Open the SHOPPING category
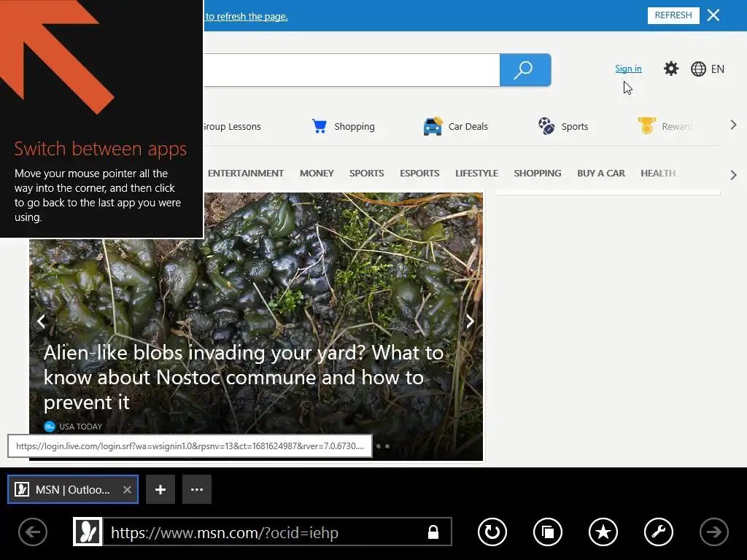 pyautogui.click(x=538, y=174)
